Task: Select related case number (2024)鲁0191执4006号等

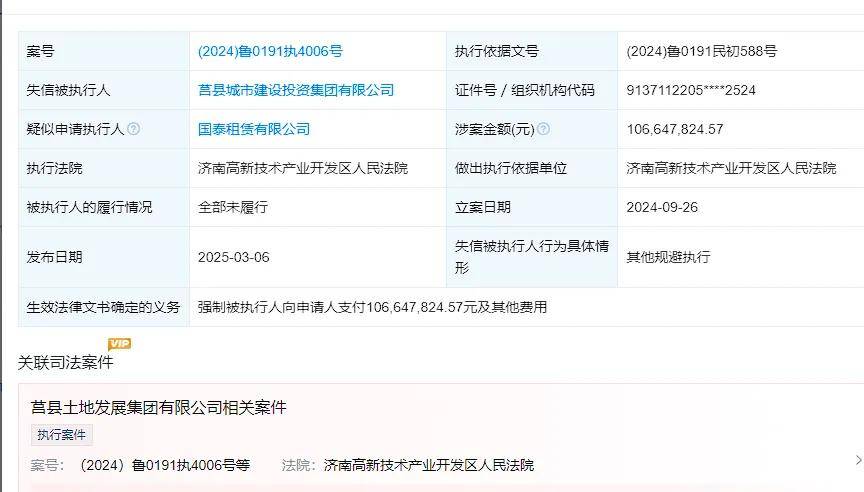Action: pyautogui.click(x=165, y=465)
